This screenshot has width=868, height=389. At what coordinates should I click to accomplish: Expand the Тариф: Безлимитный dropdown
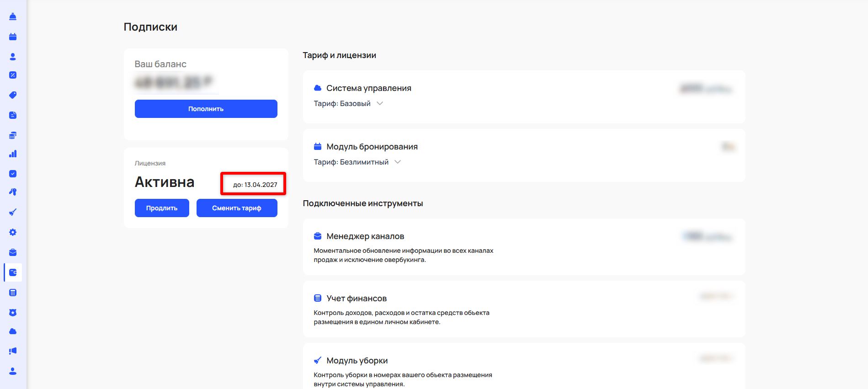tap(397, 162)
